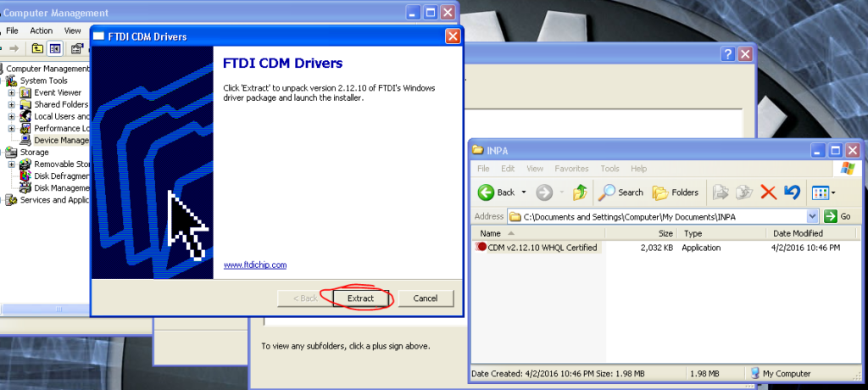This screenshot has height=390, width=868.
Task: Click the disabled Back button in FTDI dialog
Action: click(x=305, y=298)
